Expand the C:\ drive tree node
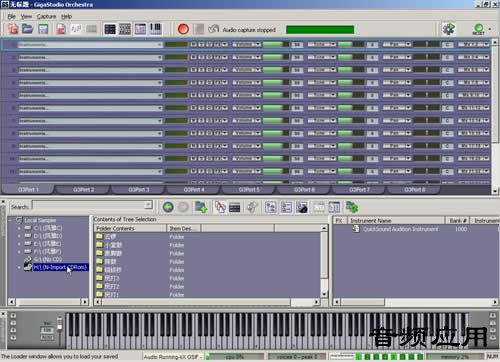This screenshot has width=500, height=362. point(19,228)
